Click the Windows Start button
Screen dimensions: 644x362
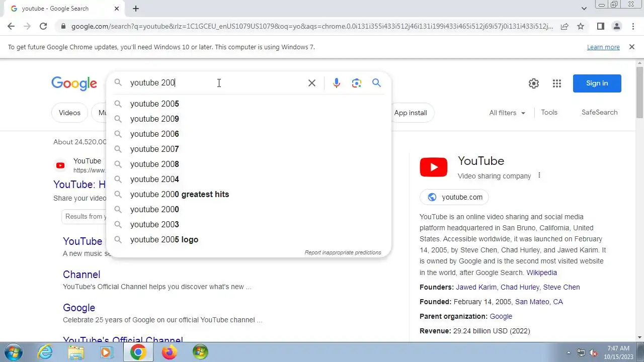pyautogui.click(x=13, y=352)
